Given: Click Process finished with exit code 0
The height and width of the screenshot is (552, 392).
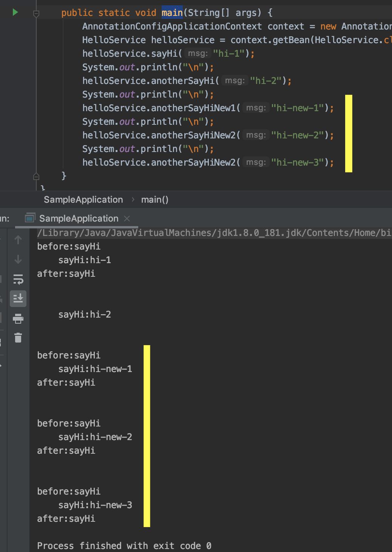Looking at the screenshot, I should click(x=124, y=546).
